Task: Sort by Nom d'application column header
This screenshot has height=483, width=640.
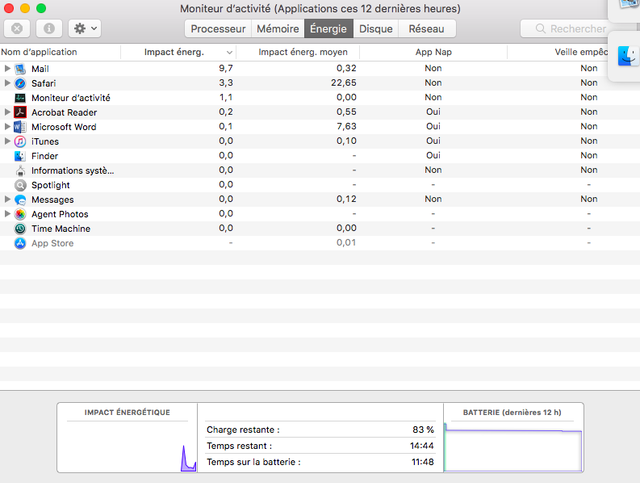Action: 60,52
